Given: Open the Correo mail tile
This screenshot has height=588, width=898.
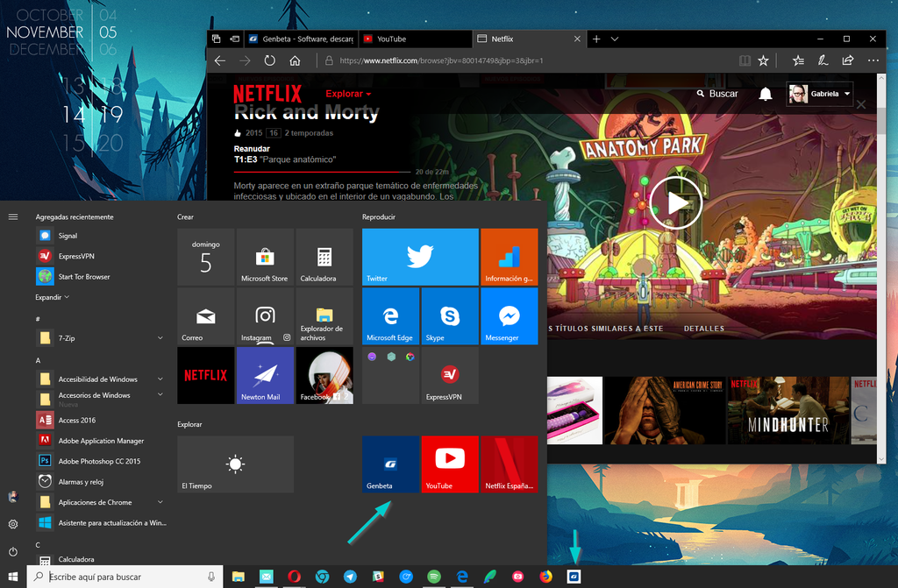Looking at the screenshot, I should (205, 316).
